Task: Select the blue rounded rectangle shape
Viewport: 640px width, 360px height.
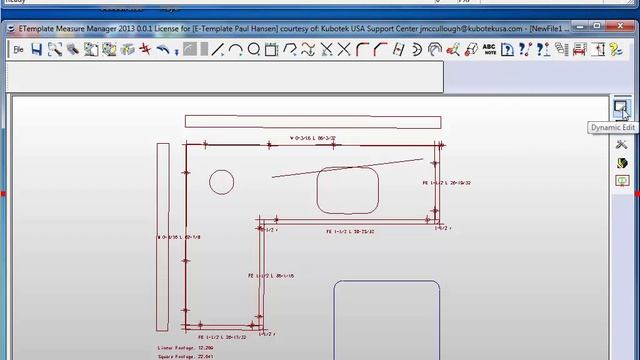Action: (x=387, y=320)
